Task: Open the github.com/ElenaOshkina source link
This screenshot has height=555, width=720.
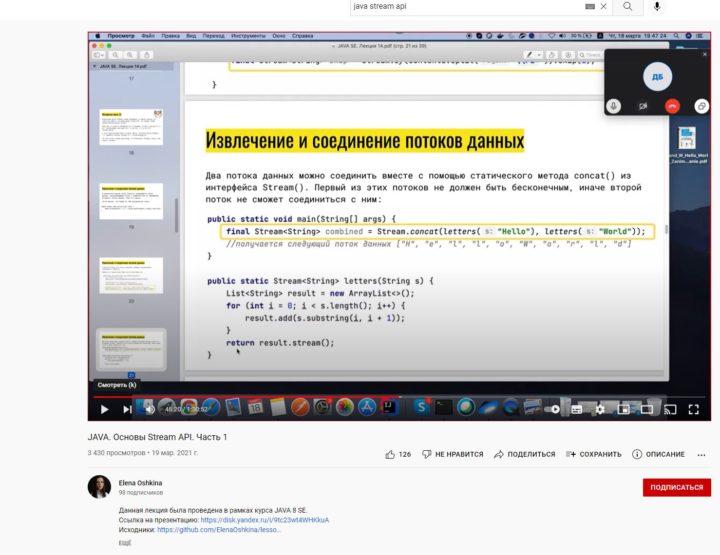Action: [x=219, y=530]
